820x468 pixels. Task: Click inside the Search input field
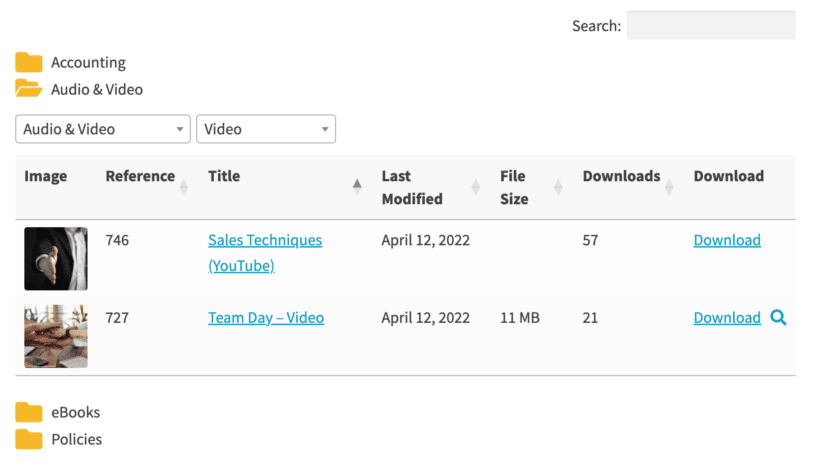click(711, 25)
